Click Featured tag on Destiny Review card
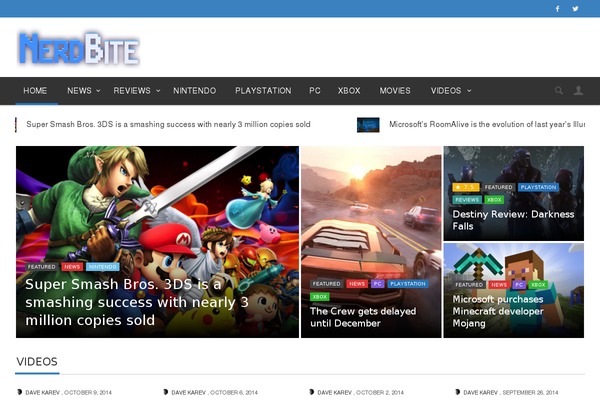 498,187
